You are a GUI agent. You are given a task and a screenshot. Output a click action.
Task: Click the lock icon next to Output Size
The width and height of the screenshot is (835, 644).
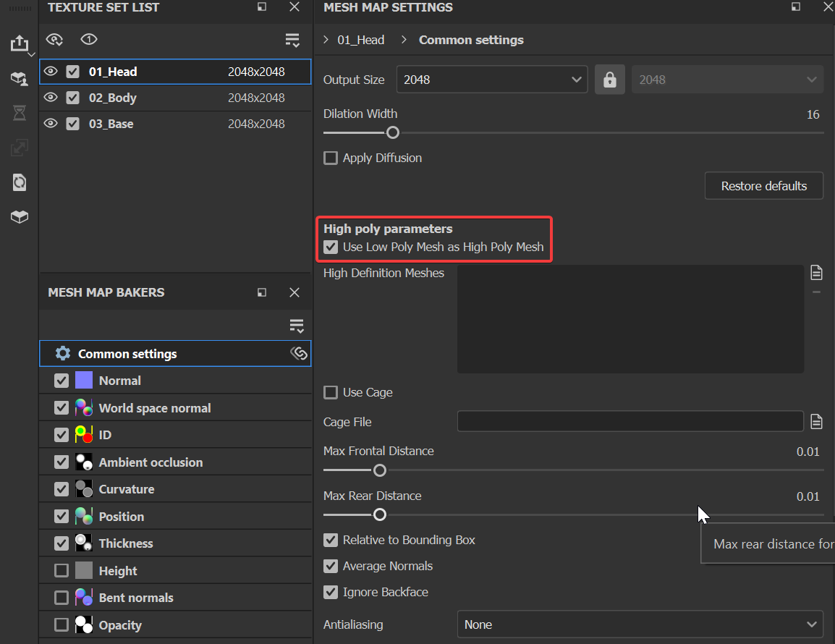coord(610,79)
